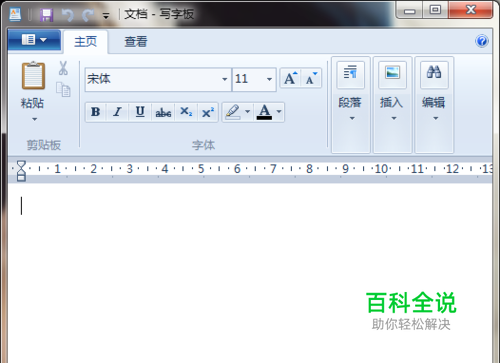
Task: Apply the text highlight color pen
Action: (233, 112)
